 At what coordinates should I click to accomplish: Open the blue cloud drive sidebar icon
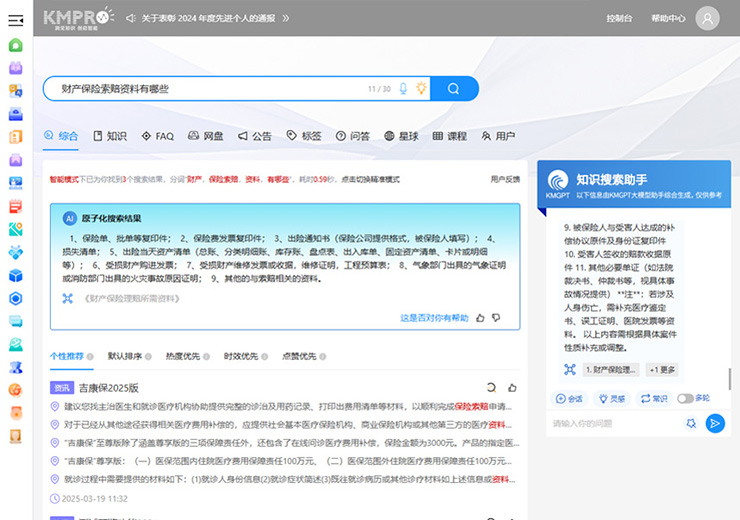[16, 114]
